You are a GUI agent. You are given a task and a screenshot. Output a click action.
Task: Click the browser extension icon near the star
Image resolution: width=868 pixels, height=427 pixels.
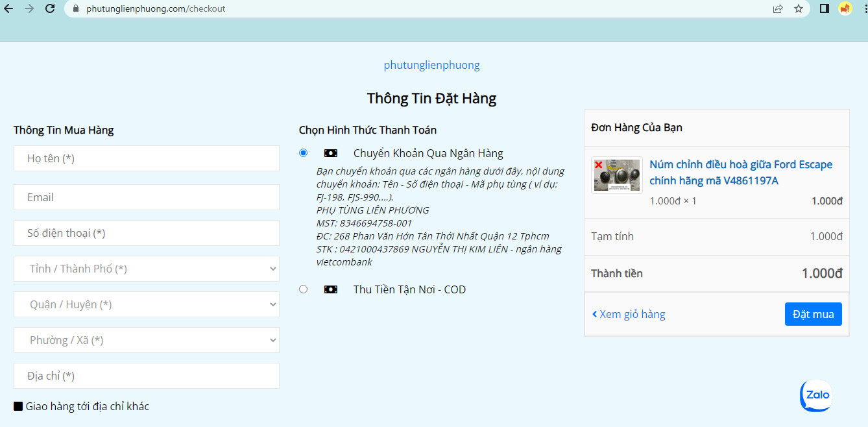(x=845, y=8)
